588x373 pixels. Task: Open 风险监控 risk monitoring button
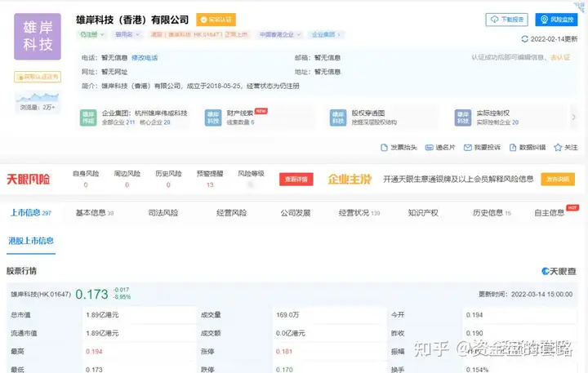pyautogui.click(x=556, y=20)
